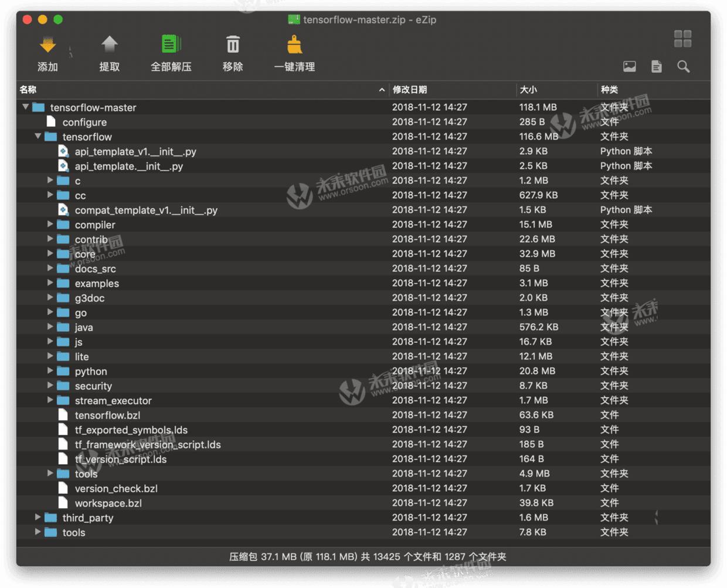Expand the contrib folder
This screenshot has width=727, height=588.
(50, 239)
